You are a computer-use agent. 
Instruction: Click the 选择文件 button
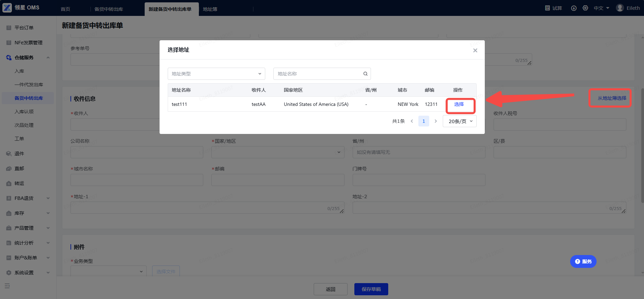(166, 271)
